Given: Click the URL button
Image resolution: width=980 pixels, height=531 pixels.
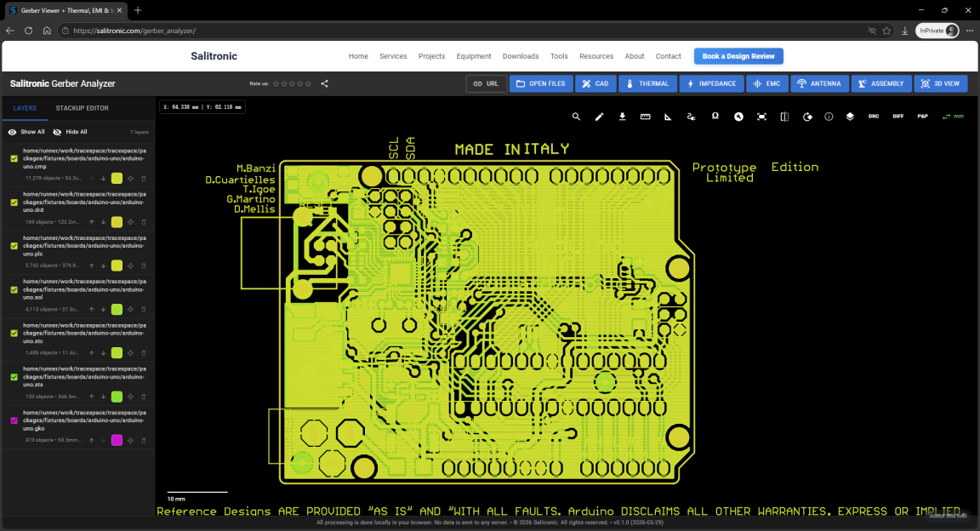Looking at the screenshot, I should click(x=487, y=83).
